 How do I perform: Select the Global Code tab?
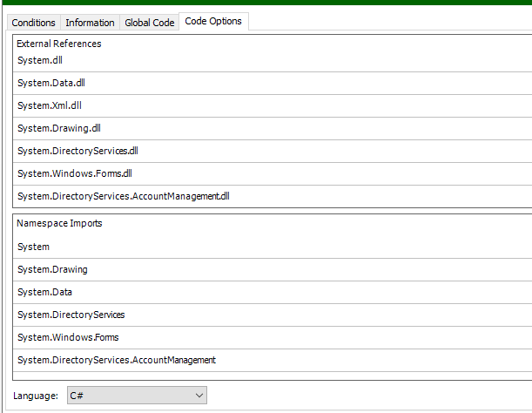click(149, 23)
